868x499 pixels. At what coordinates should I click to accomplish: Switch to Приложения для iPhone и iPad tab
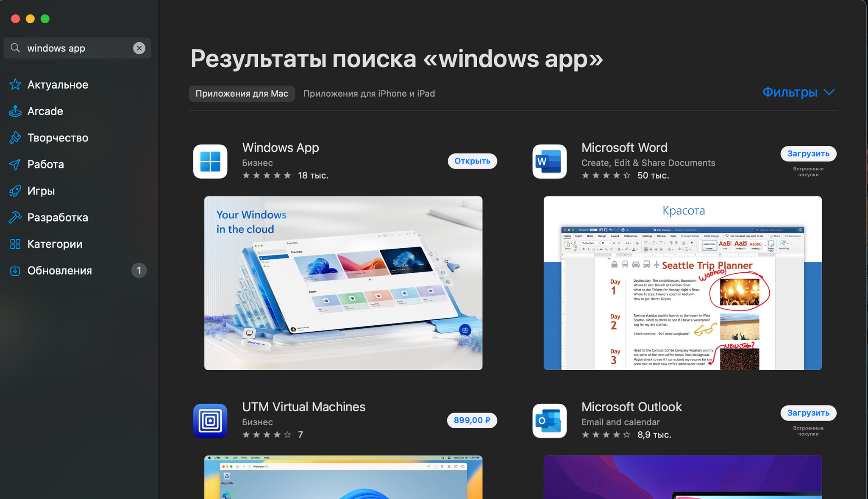(x=369, y=94)
